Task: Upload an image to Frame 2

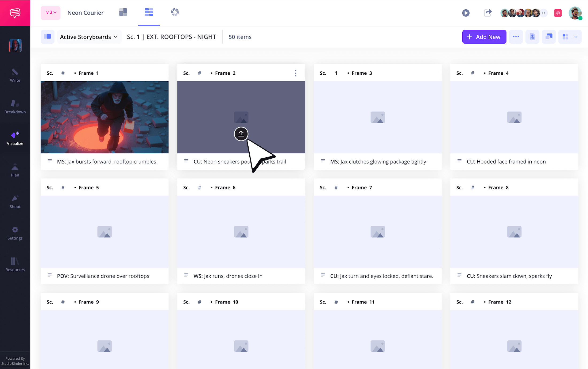Action: (241, 134)
